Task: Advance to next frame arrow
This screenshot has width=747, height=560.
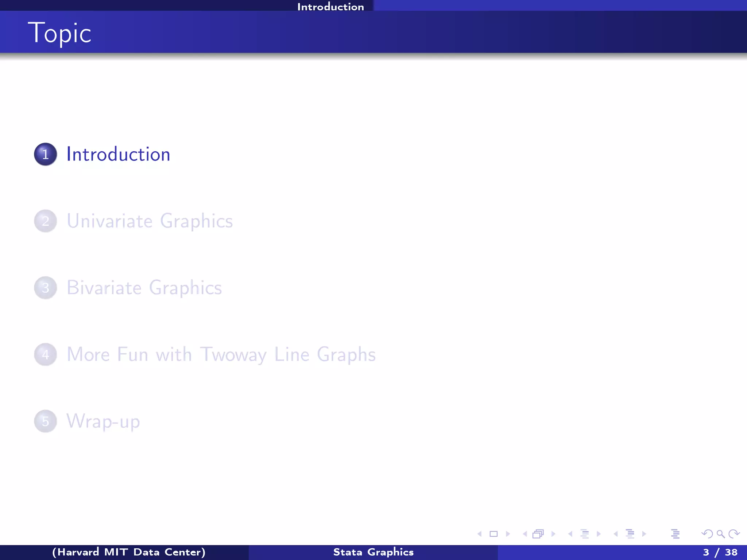Action: [x=553, y=534]
